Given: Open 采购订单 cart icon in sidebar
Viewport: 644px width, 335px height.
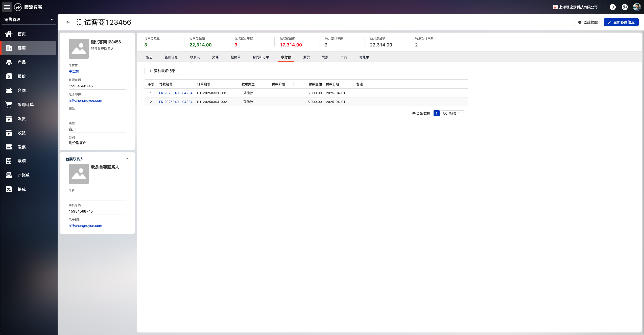Looking at the screenshot, I should pyautogui.click(x=9, y=105).
